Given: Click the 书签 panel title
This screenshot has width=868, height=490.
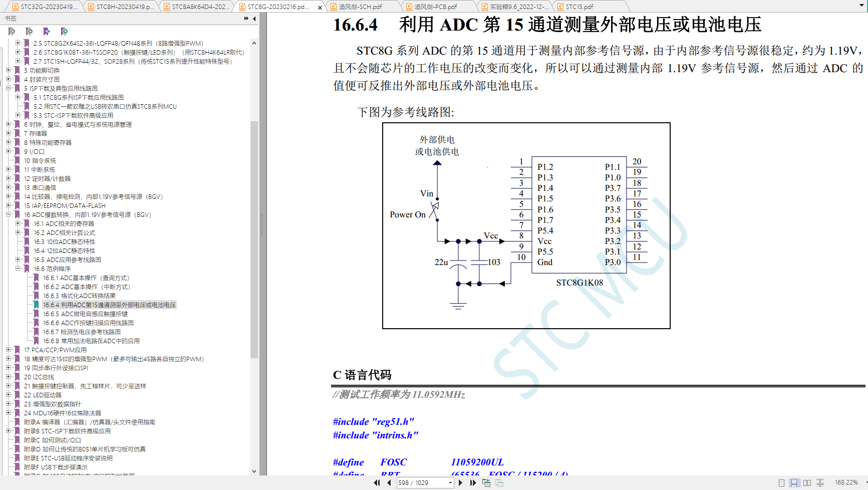Looking at the screenshot, I should coord(11,19).
